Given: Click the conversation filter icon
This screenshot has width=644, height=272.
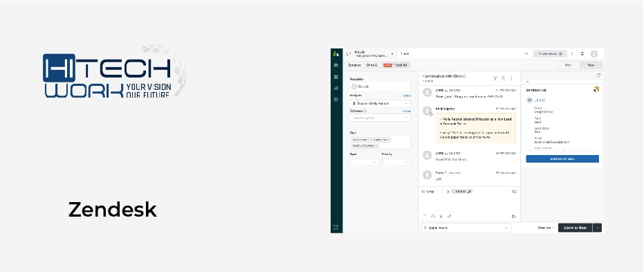Looking at the screenshot, I should 495,78.
